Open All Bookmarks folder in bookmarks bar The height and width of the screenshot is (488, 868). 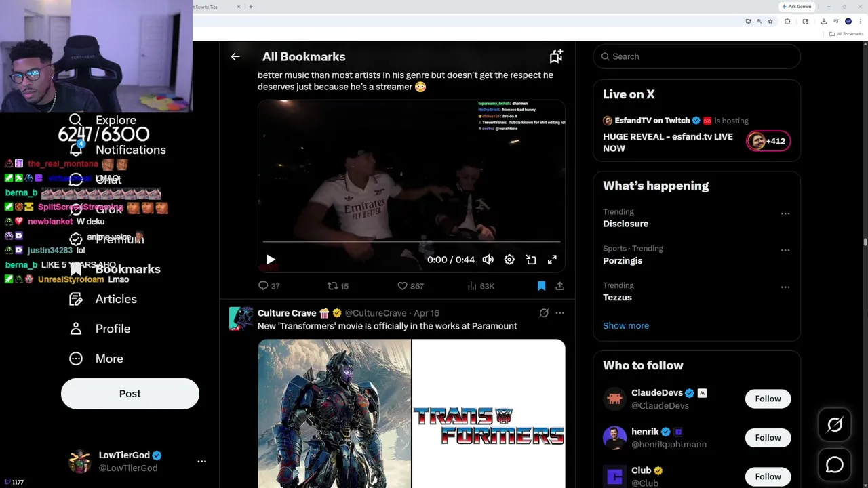pyautogui.click(x=846, y=34)
